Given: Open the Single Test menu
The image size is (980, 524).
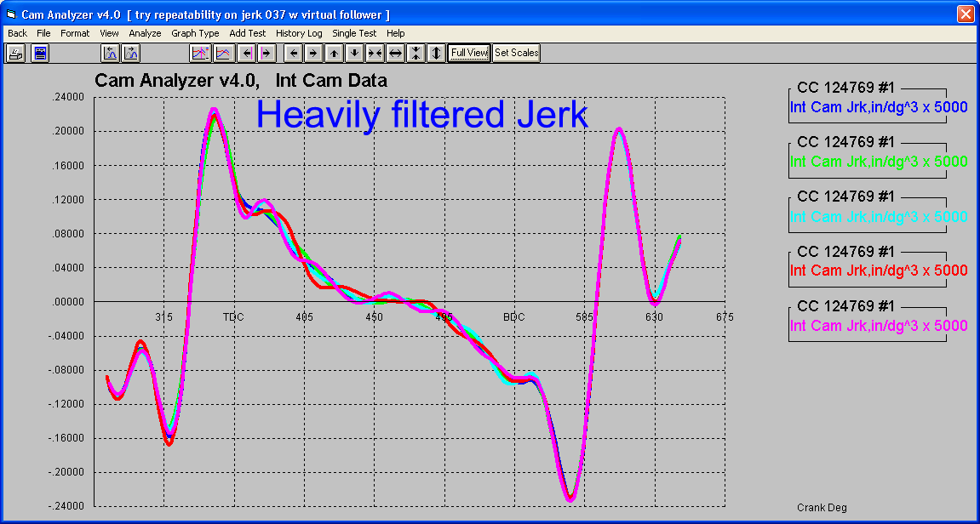Looking at the screenshot, I should pyautogui.click(x=354, y=33).
